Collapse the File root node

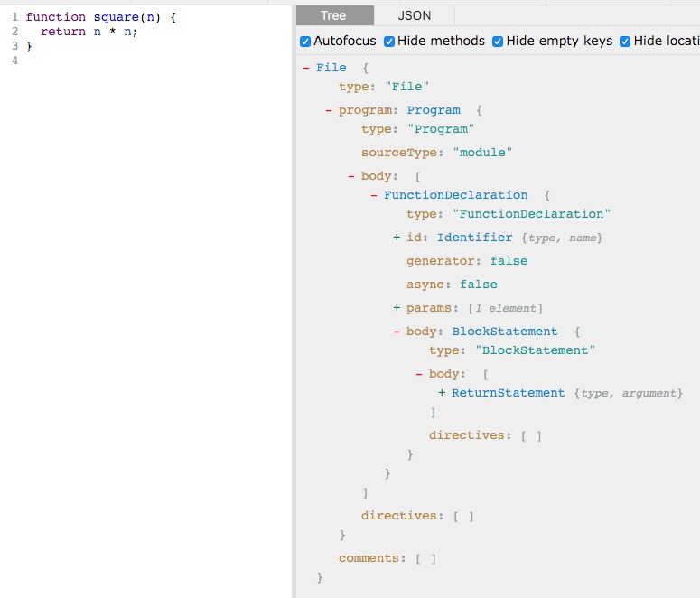[x=306, y=68]
